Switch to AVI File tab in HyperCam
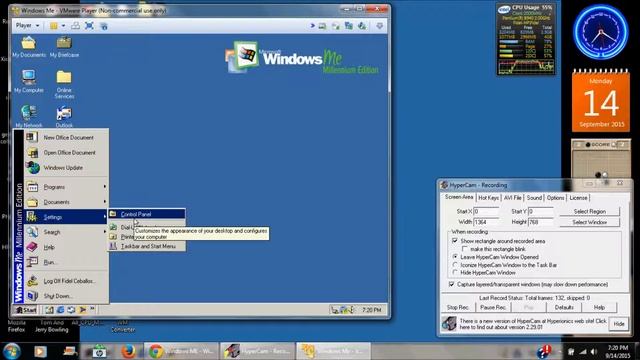Image resolution: width=640 pixels, height=360 pixels. pos(513,198)
